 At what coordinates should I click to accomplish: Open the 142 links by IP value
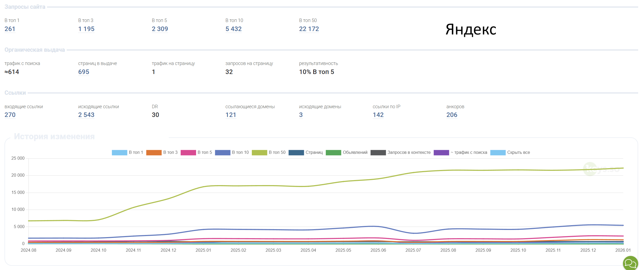[x=378, y=115]
